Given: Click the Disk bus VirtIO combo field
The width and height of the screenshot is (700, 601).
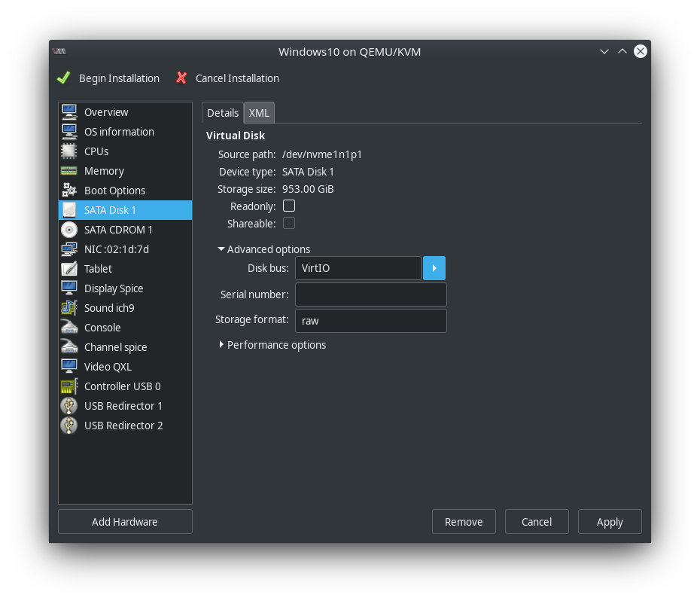Looking at the screenshot, I should [x=358, y=268].
